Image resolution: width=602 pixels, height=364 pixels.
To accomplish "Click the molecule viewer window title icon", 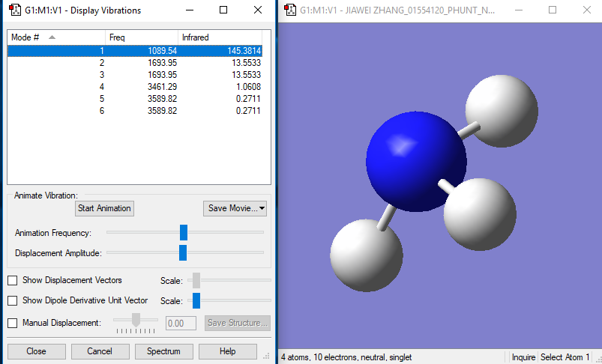I will 289,10.
